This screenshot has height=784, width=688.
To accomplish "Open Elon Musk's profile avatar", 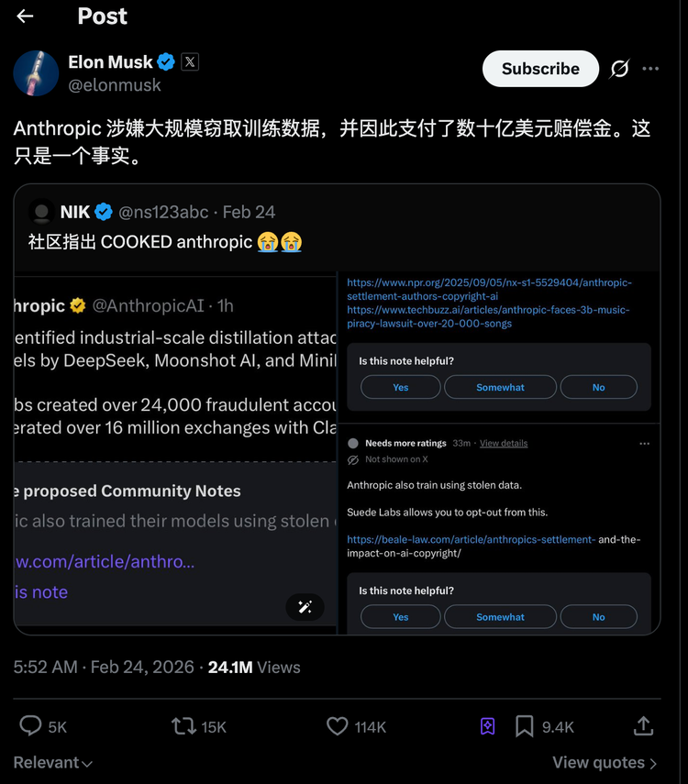I will click(x=36, y=73).
